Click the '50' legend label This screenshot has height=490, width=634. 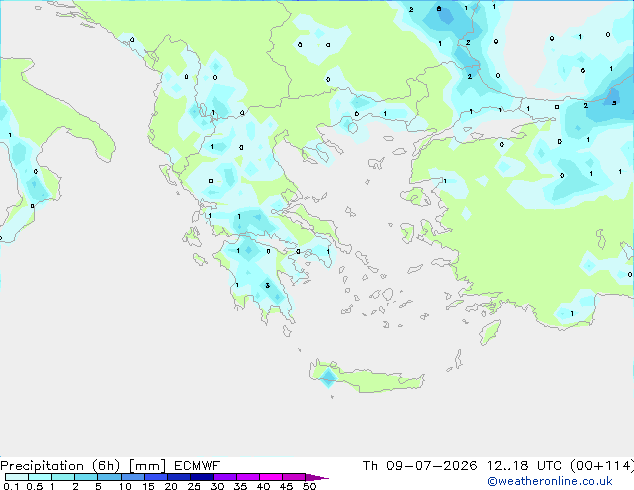tap(309, 486)
